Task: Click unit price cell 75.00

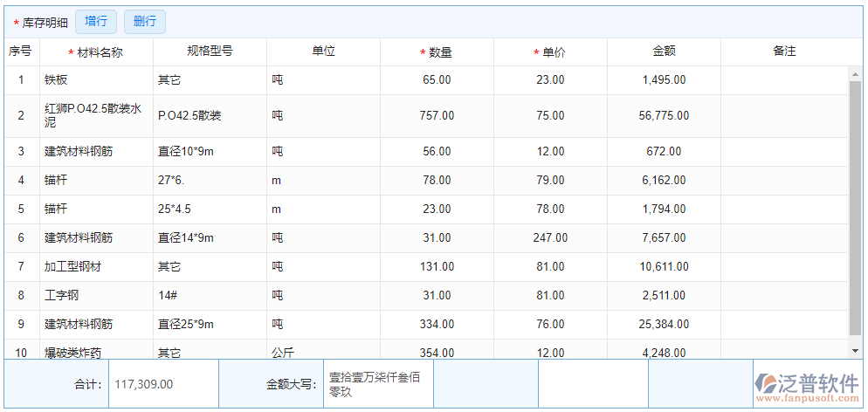Action: (x=550, y=115)
